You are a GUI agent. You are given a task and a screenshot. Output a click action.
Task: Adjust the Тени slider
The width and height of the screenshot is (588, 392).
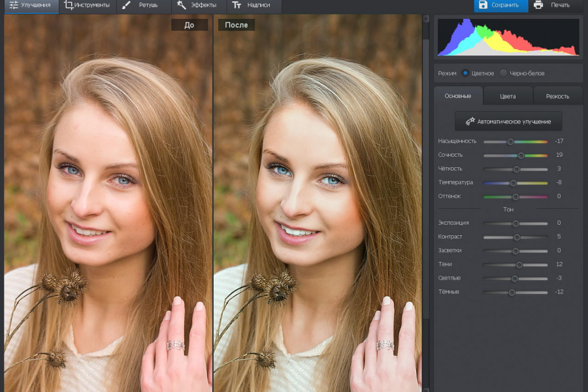tap(515, 265)
